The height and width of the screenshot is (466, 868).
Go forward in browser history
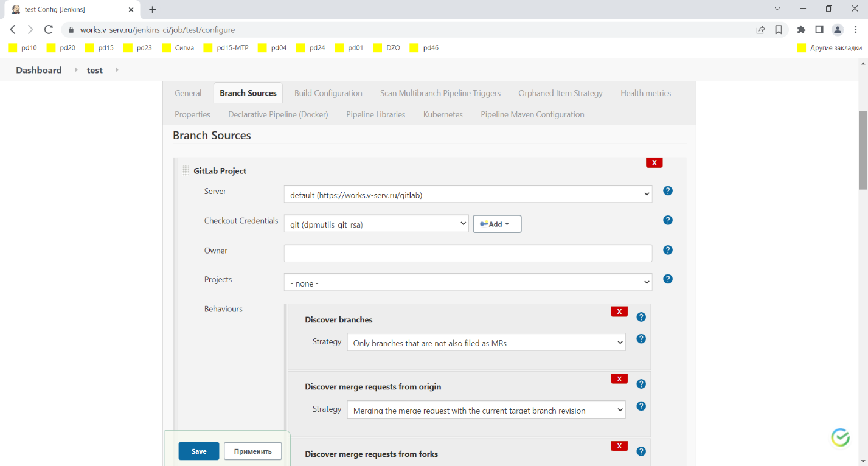click(x=30, y=29)
